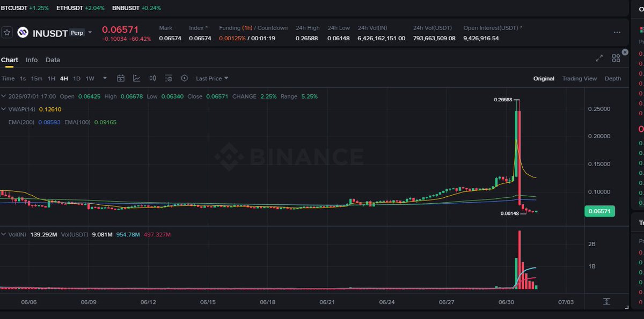Image resolution: width=644 pixels, height=319 pixels.
Task: Open the more time intervals dropdown arrow
Action: point(105,78)
